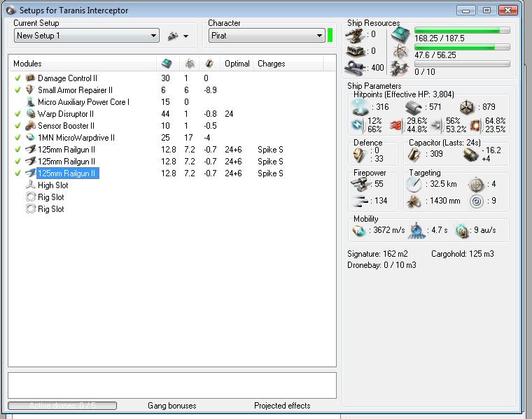
Task: Click the targeting range icon showing 32.5 km
Action: pos(414,185)
